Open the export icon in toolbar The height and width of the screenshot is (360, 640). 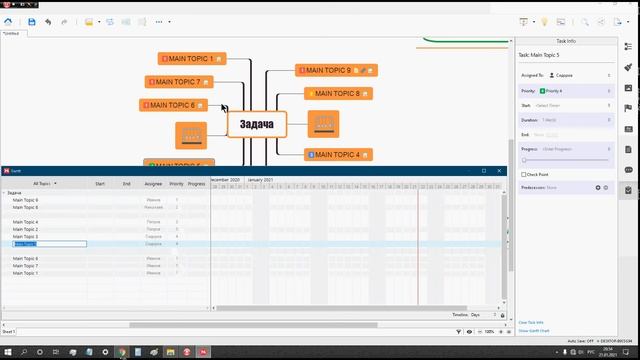point(618,22)
